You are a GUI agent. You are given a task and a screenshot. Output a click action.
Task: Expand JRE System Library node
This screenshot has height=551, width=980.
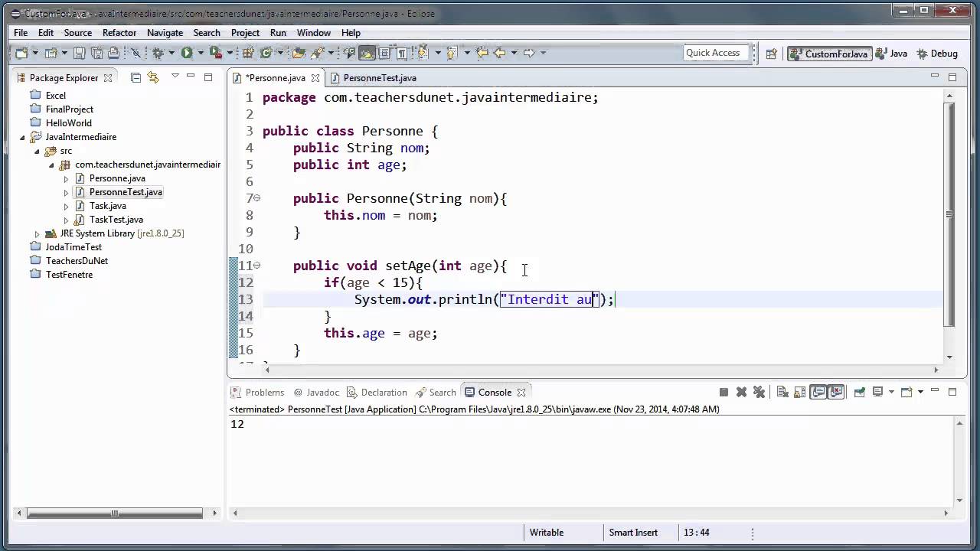click(x=37, y=233)
